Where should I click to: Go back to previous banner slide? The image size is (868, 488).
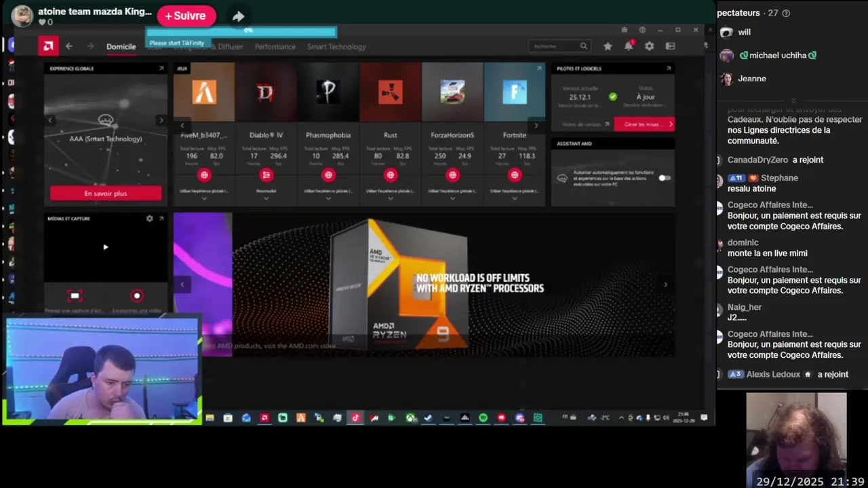[182, 285]
